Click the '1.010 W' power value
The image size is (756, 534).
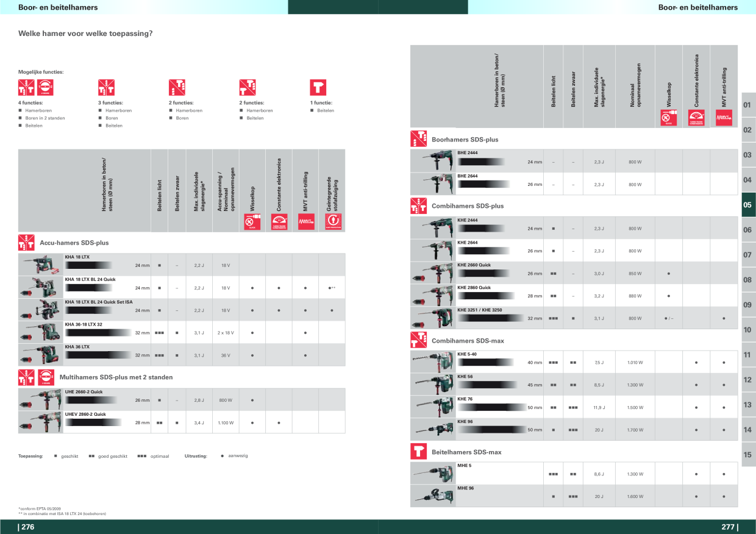click(x=635, y=363)
